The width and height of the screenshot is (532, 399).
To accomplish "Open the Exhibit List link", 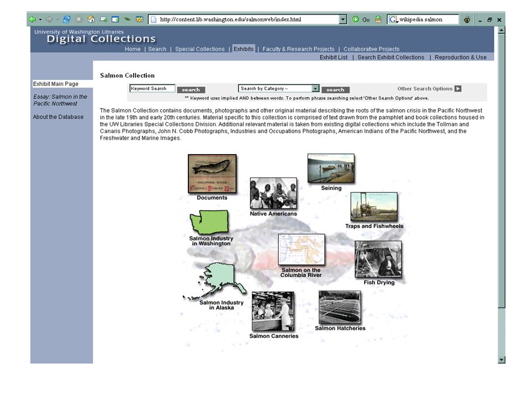I will 334,57.
